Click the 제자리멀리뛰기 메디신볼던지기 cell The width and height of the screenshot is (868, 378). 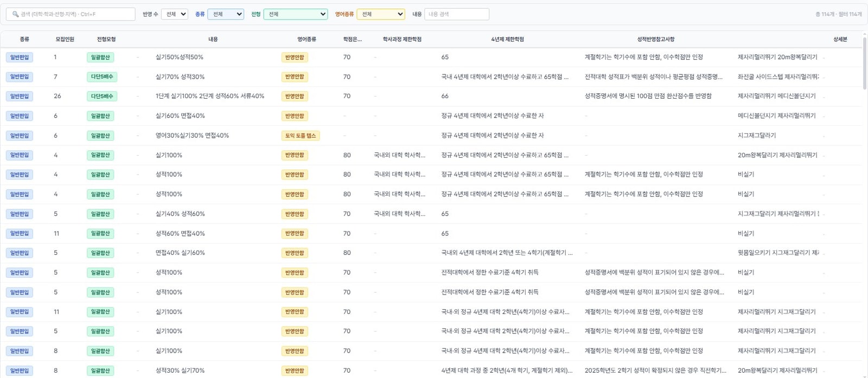[777, 96]
